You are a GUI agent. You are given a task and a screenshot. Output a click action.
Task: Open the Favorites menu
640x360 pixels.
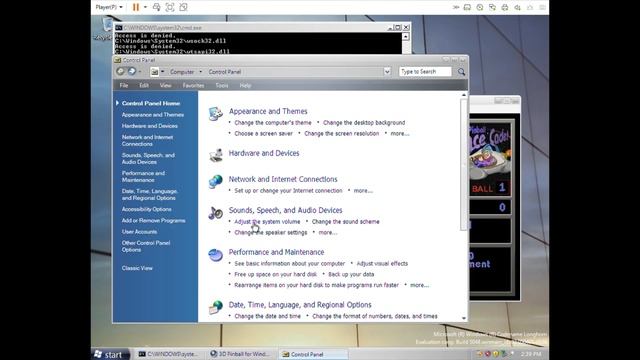pyautogui.click(x=193, y=85)
